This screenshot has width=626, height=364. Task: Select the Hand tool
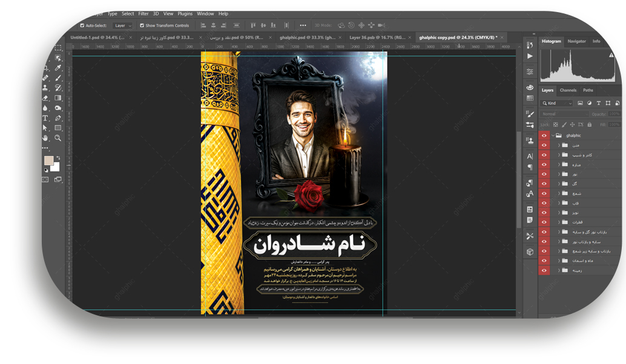[x=45, y=138]
